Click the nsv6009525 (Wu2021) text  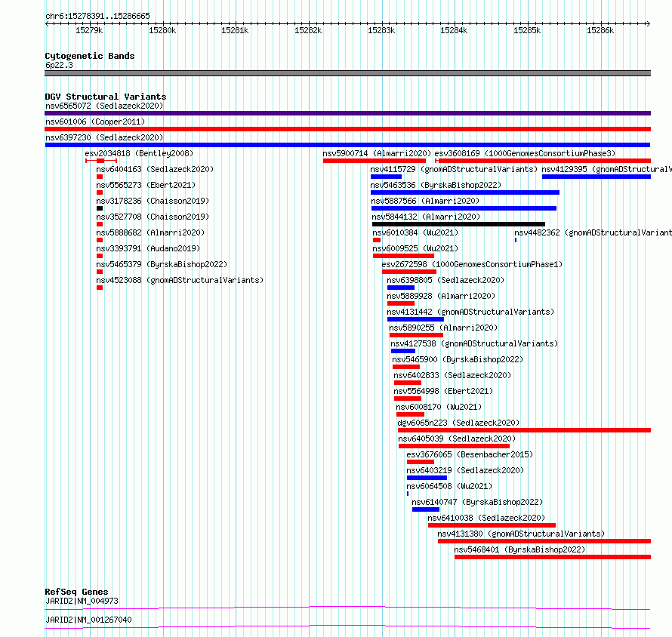(415, 248)
